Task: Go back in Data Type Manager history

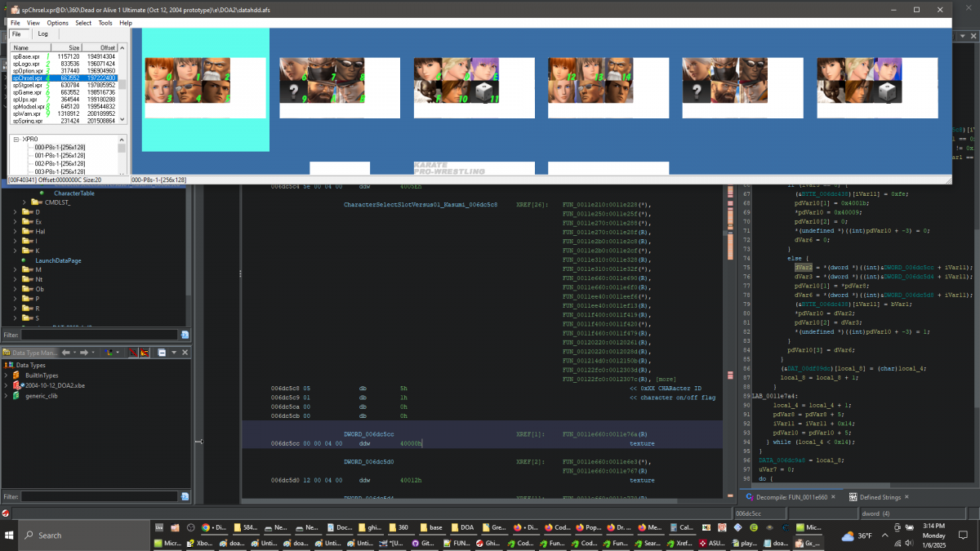Action: pyautogui.click(x=66, y=353)
